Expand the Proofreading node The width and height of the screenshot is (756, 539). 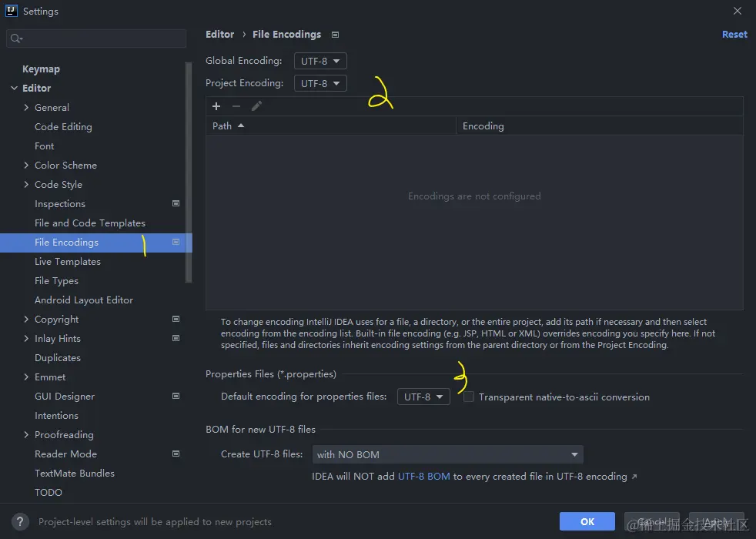point(26,435)
